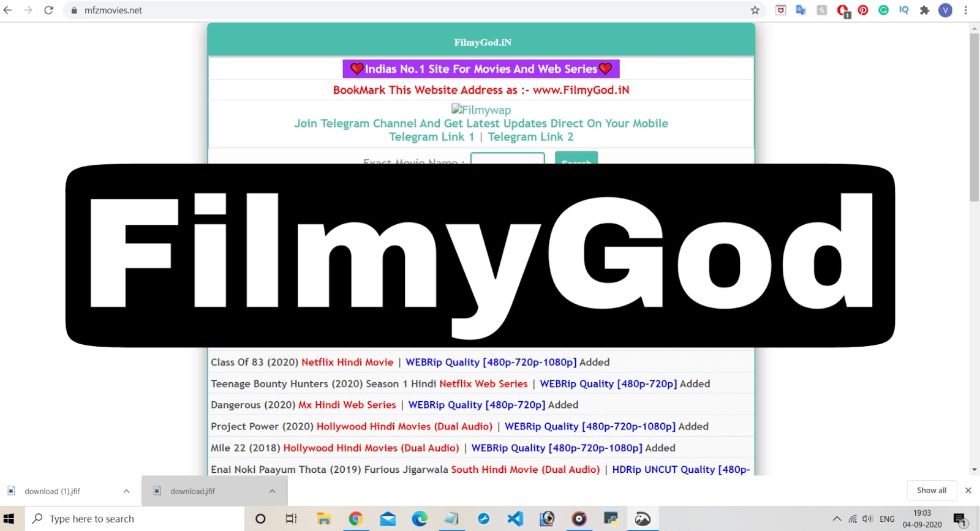
Task: Open Enai Noki Paayum Thota entry
Action: point(481,469)
